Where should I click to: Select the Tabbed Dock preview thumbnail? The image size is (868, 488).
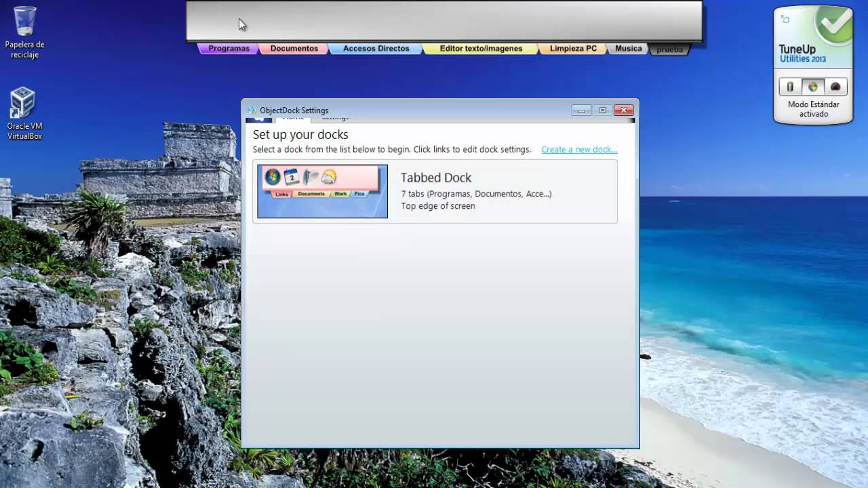(322, 191)
